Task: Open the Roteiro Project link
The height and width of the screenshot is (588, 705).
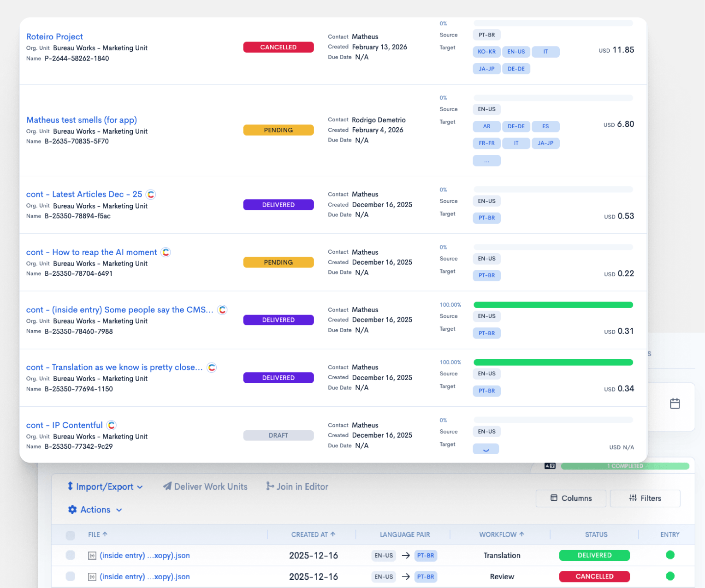Action: (x=54, y=36)
